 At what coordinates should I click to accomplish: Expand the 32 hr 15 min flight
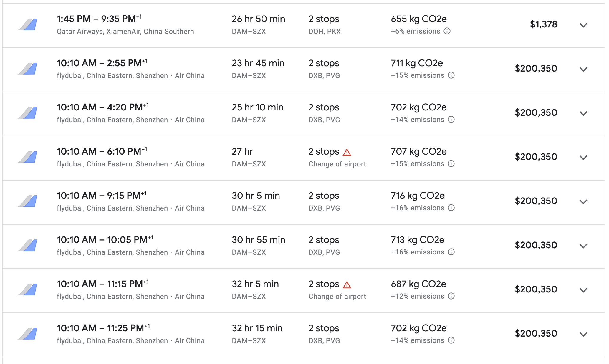[583, 334]
